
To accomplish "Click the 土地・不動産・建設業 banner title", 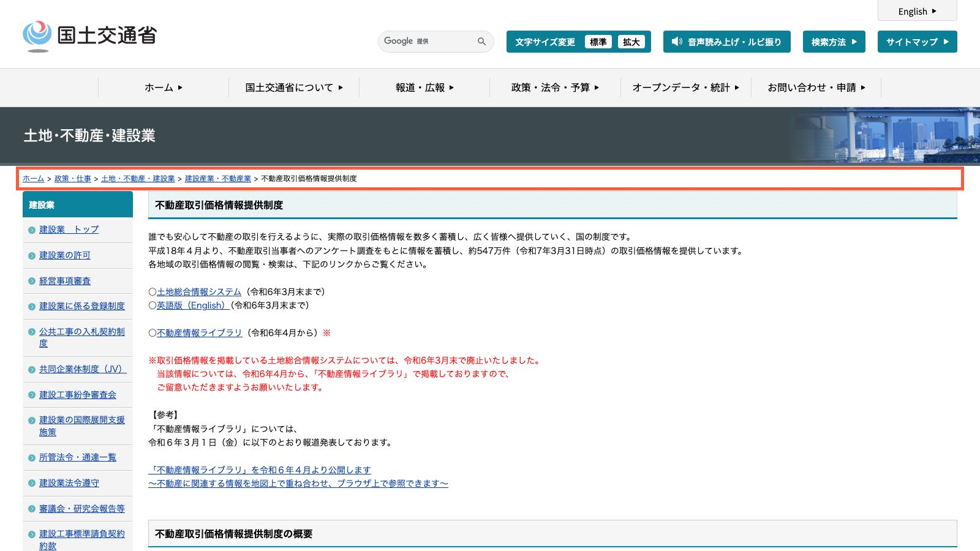I will tap(89, 135).
